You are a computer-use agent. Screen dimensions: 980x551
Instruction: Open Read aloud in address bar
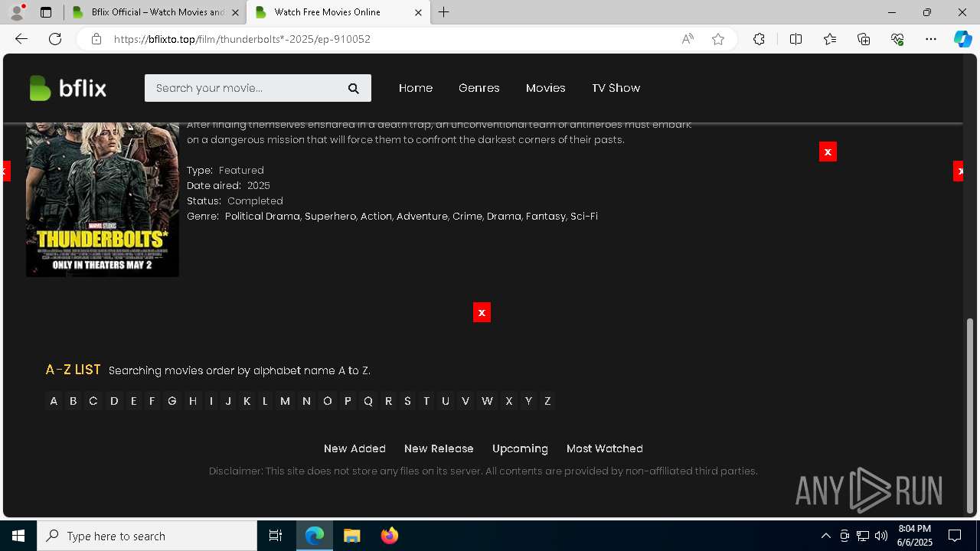(688, 39)
